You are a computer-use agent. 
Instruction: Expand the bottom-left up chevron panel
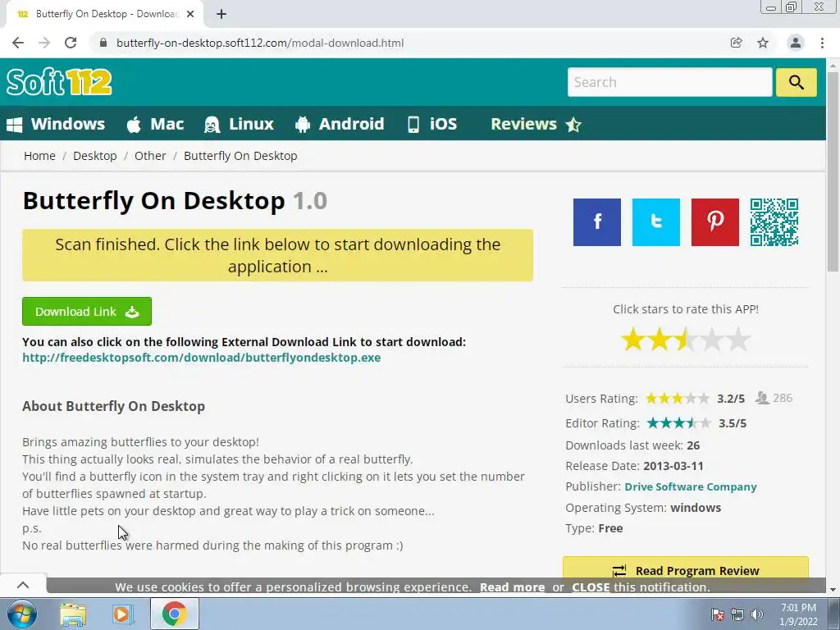tap(23, 585)
